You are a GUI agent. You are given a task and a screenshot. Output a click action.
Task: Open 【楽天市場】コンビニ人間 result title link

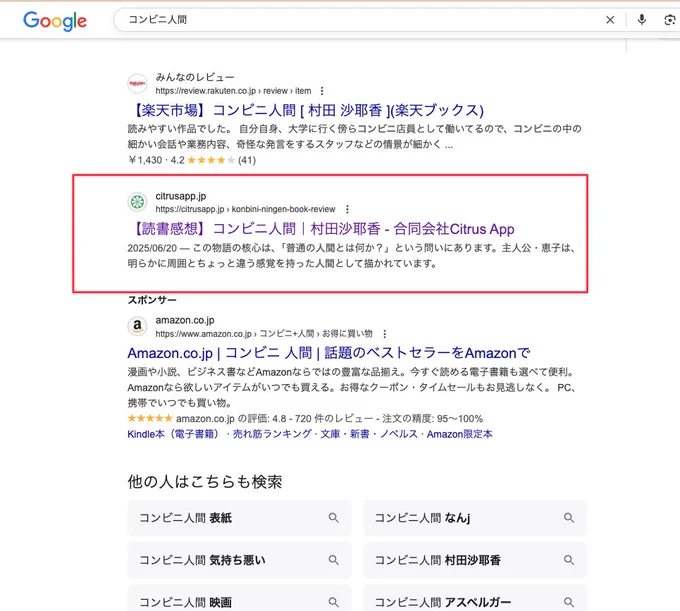point(306,110)
